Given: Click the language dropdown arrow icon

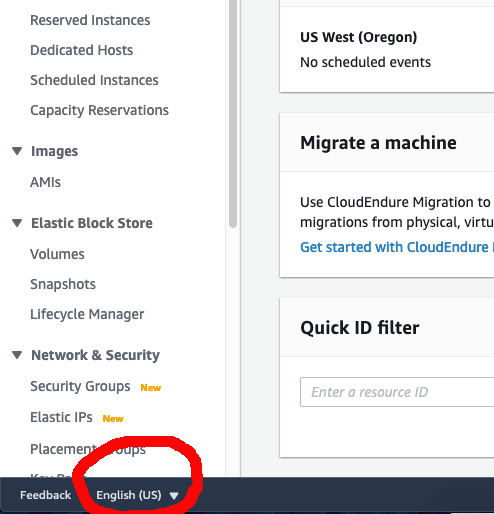Looking at the screenshot, I should click(x=174, y=496).
